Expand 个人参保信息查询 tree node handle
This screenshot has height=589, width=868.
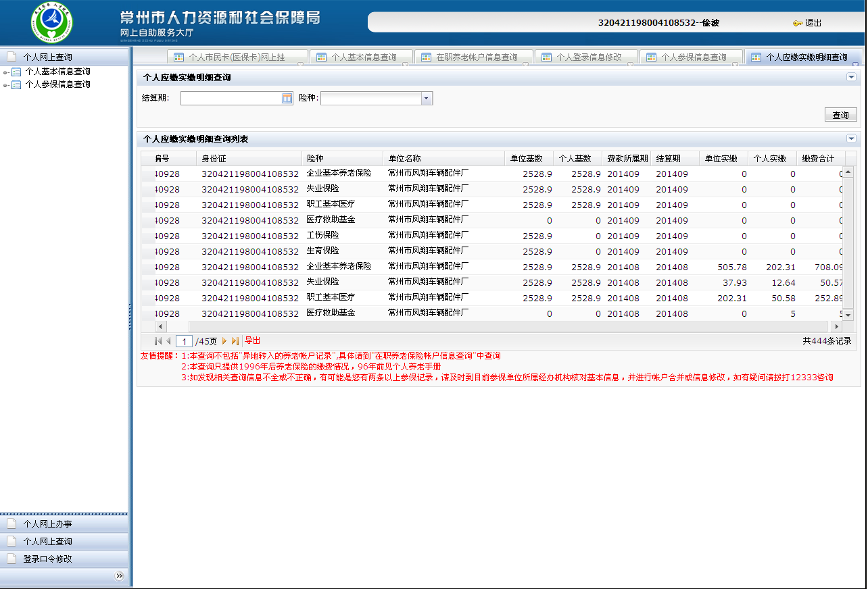point(6,85)
